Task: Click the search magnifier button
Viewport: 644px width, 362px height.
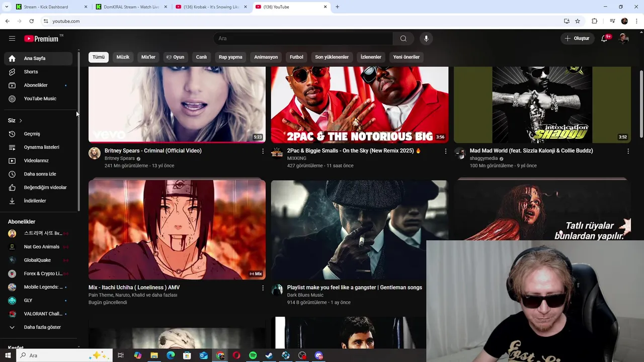Action: (x=404, y=39)
